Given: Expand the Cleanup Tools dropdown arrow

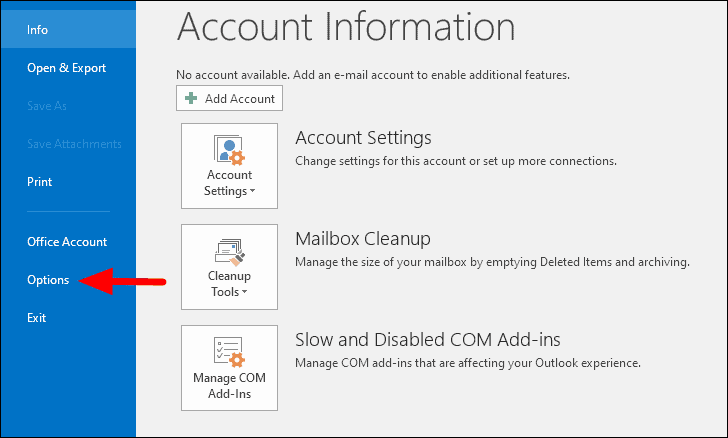Looking at the screenshot, I should pyautogui.click(x=245, y=292).
